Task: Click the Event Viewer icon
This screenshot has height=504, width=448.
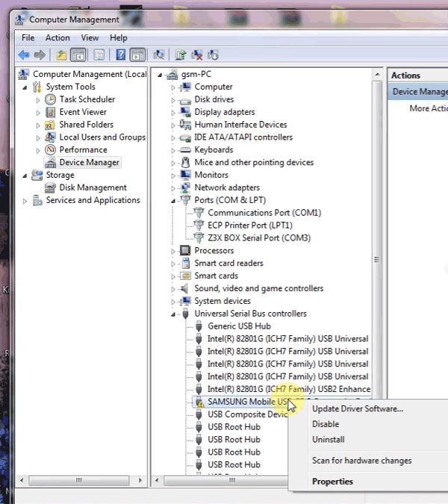Action: 50,112
